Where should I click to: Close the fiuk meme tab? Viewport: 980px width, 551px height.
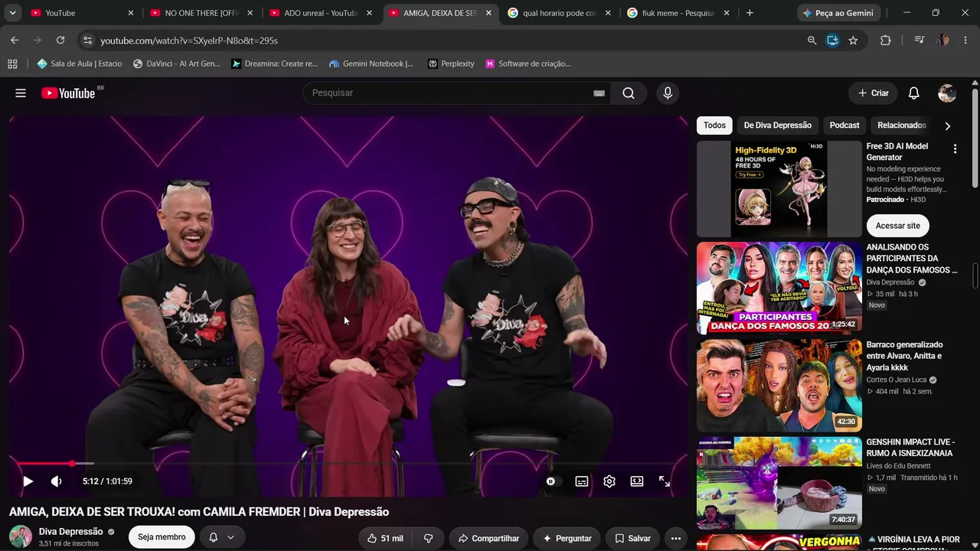[x=727, y=13]
